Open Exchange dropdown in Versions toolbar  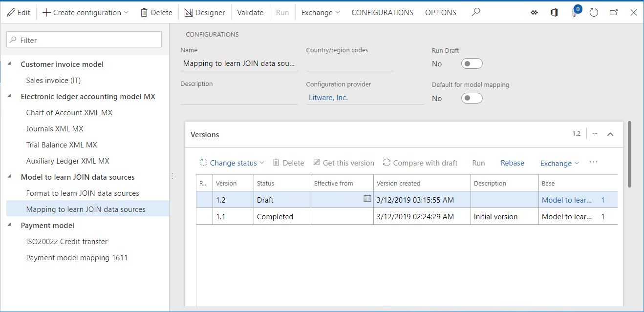coord(559,163)
